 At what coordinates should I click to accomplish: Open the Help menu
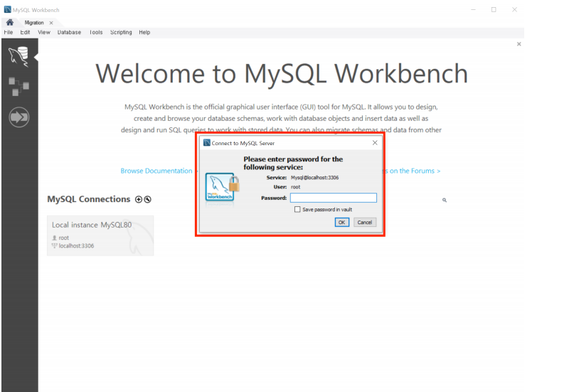tap(144, 33)
